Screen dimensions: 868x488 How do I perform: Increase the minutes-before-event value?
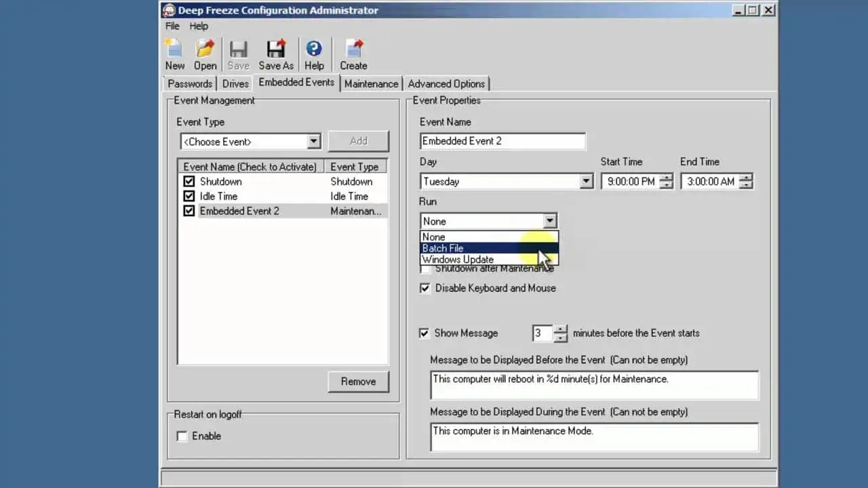560,329
